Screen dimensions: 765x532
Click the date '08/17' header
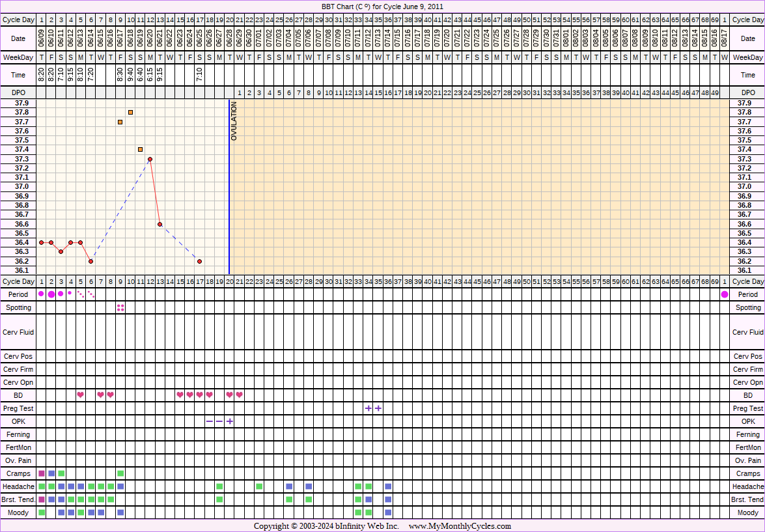725,38
